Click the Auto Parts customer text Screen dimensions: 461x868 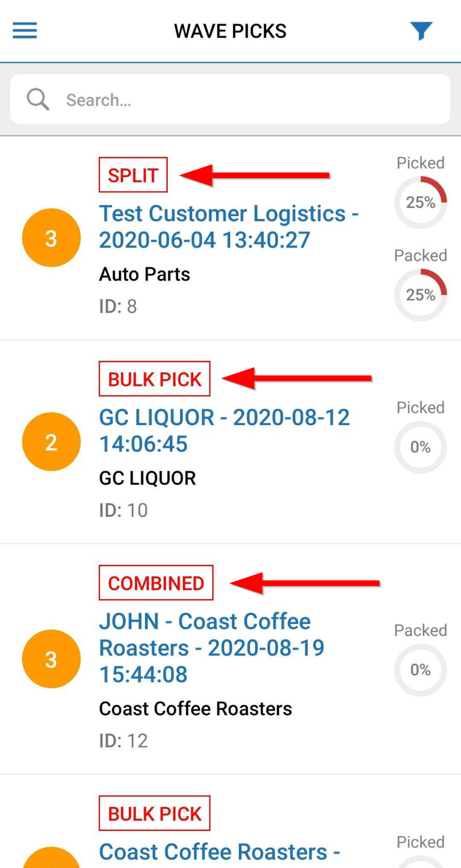tap(145, 274)
